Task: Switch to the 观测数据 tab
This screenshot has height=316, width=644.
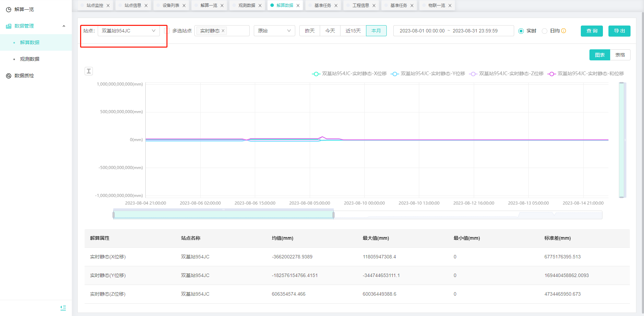Action: point(247,6)
